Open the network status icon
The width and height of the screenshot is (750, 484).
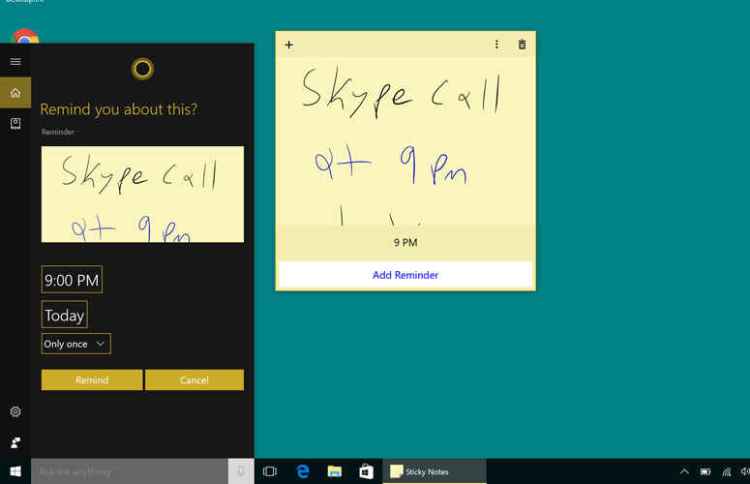727,472
